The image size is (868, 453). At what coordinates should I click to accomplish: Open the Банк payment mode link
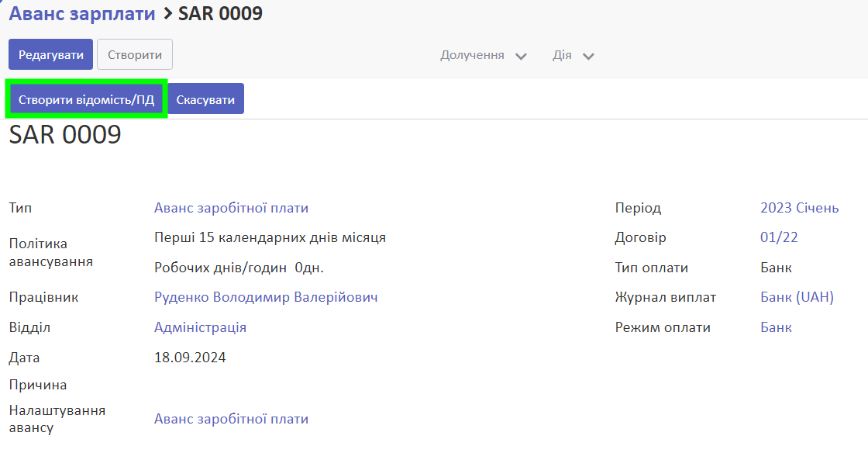(x=776, y=327)
